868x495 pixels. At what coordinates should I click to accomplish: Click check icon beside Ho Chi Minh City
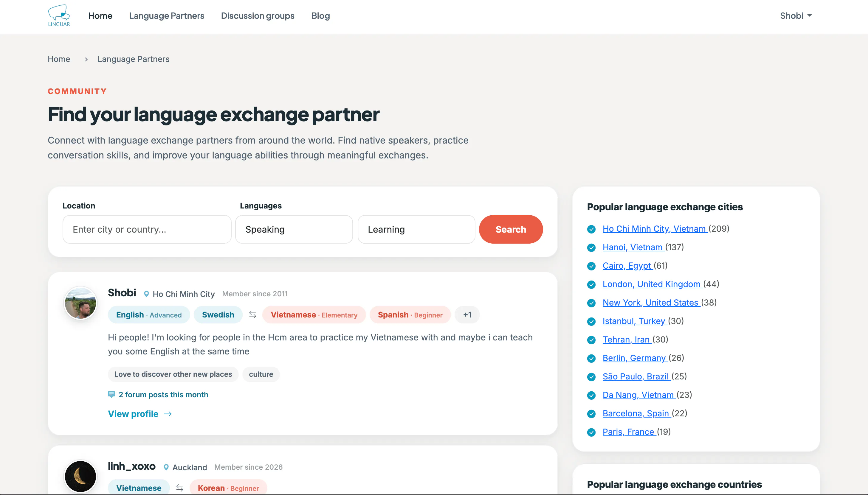point(591,229)
